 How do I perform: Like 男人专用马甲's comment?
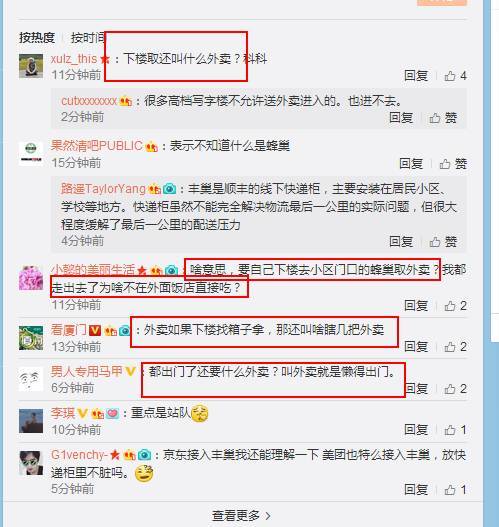pyautogui.click(x=455, y=389)
